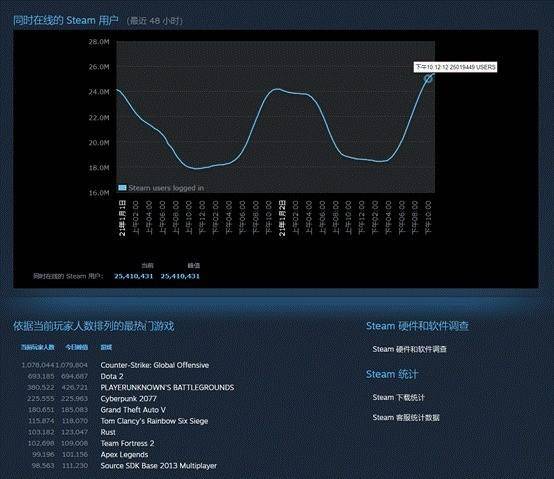Select Apex Legends game link
The height and width of the screenshot is (479, 554).
point(124,455)
